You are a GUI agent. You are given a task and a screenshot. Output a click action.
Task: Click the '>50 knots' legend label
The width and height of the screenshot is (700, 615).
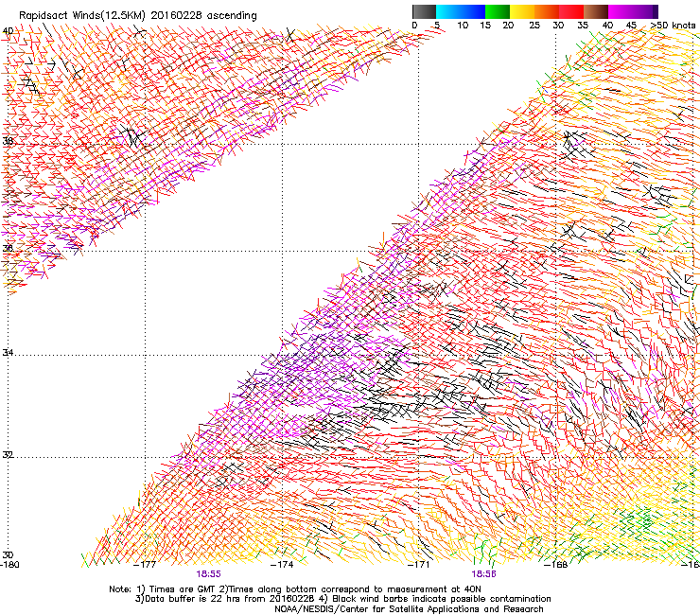673,25
